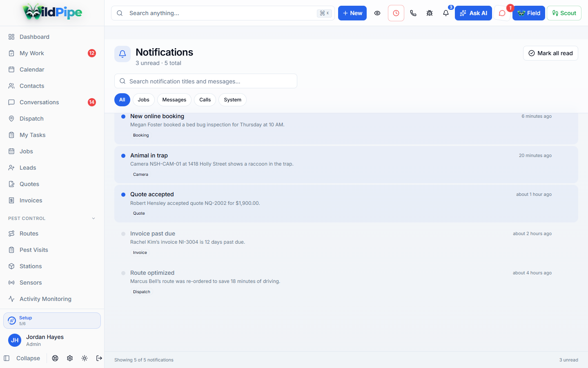588x368 pixels.
Task: Filter notifications by Messages
Action: click(x=174, y=100)
